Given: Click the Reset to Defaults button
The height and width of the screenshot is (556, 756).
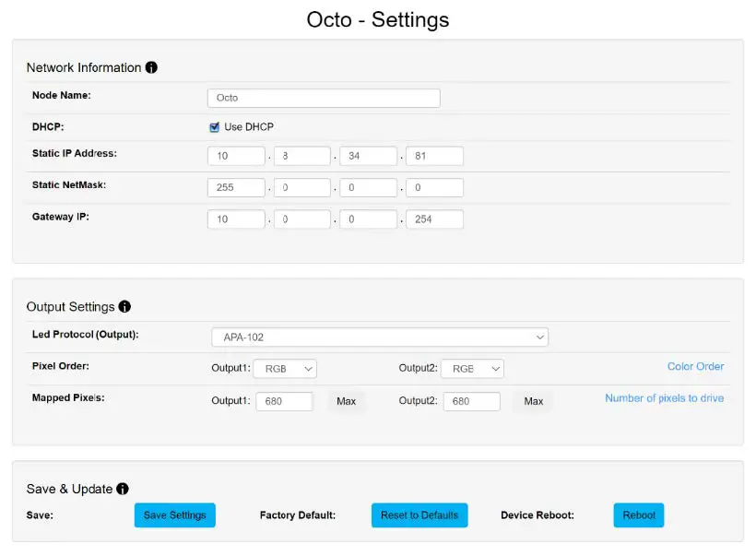Looking at the screenshot, I should coord(419,515).
